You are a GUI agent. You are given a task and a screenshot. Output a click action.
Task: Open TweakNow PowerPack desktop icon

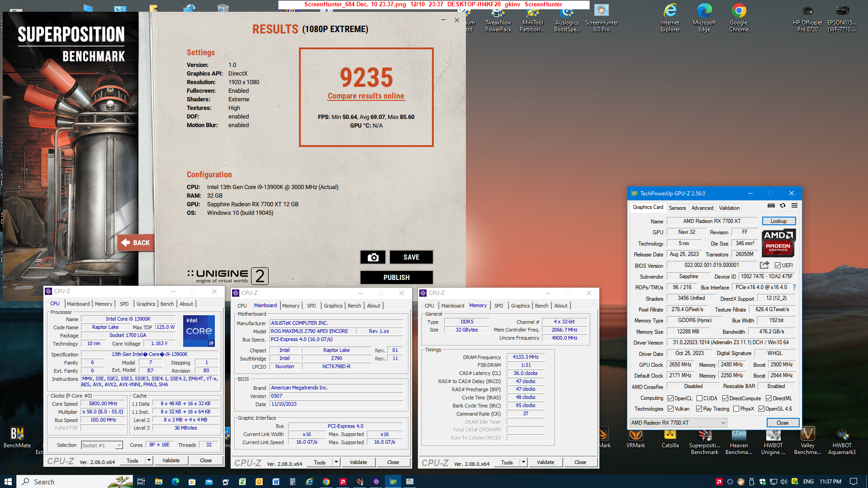coord(498,18)
